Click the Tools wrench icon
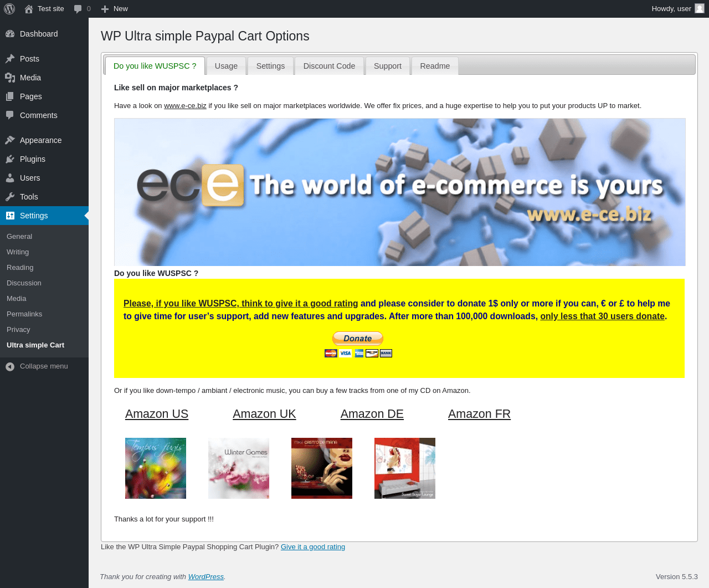Screen dimensions: 709x588 click(10, 197)
